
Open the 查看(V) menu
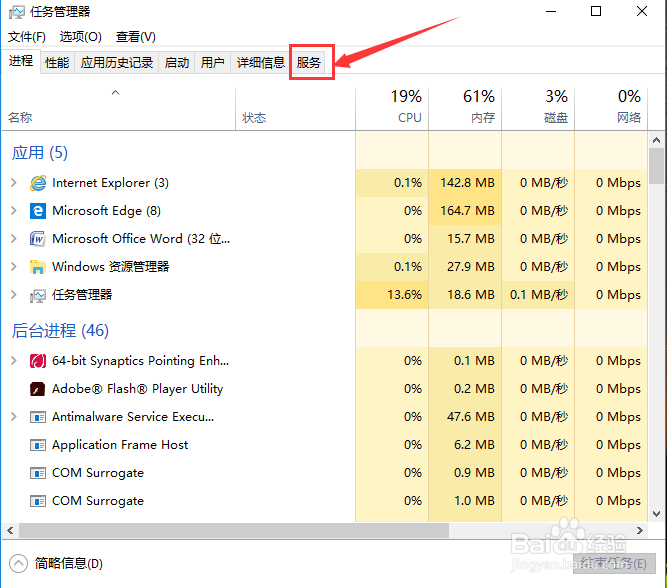[136, 37]
